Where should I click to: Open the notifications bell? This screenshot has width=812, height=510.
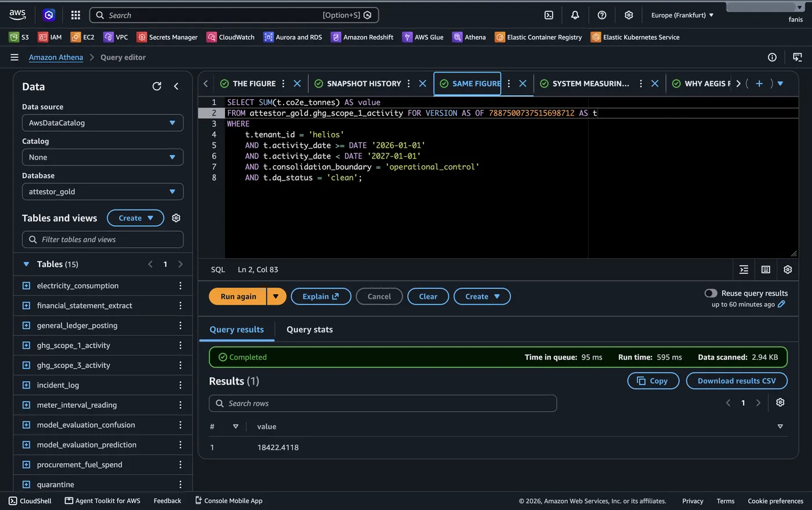575,15
